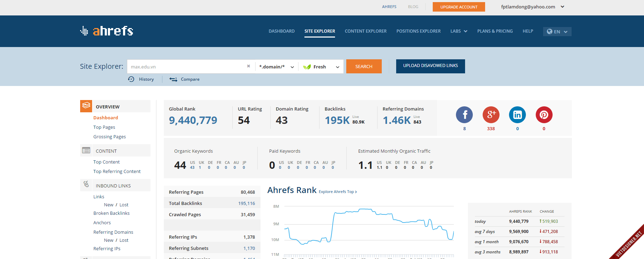Open the *.domain/* mode dropdown
Viewport: 644px width, 259px height.
(277, 67)
